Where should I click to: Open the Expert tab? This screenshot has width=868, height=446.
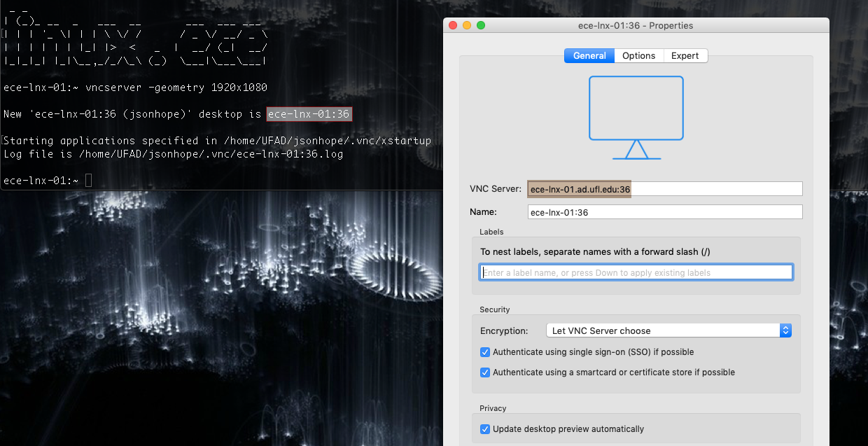pyautogui.click(x=685, y=55)
